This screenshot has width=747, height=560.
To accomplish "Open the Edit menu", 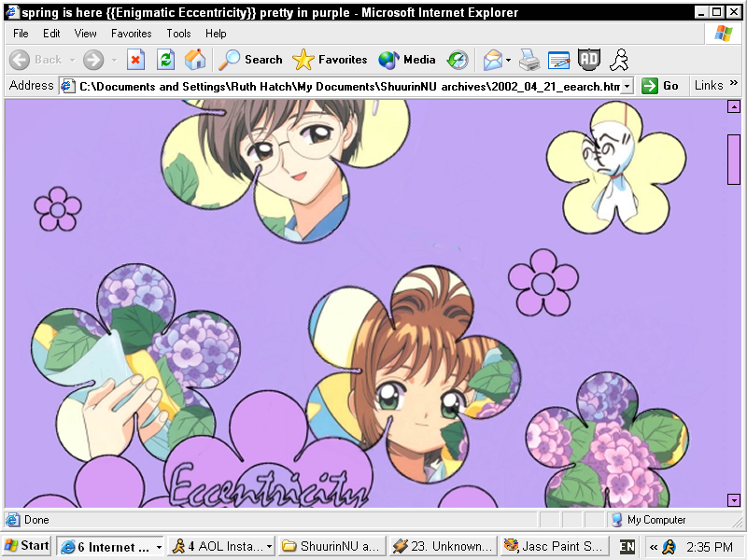I will tap(51, 34).
